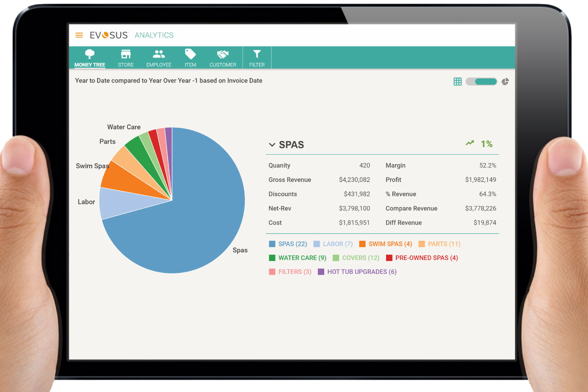Open the Store analytics icon
This screenshot has width=588, height=392.
point(126,54)
